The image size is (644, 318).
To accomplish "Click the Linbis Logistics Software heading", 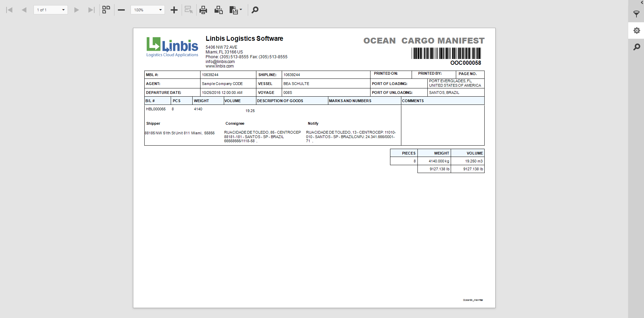I will (x=244, y=39).
